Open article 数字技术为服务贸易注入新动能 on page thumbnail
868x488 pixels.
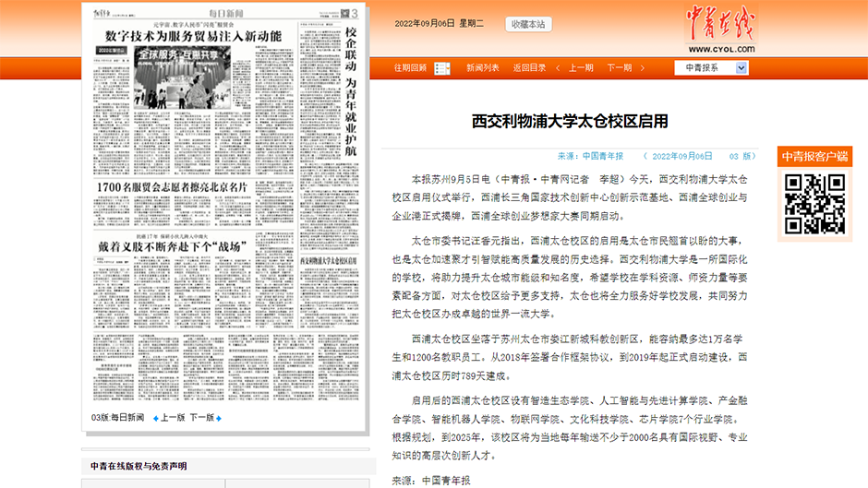click(193, 37)
